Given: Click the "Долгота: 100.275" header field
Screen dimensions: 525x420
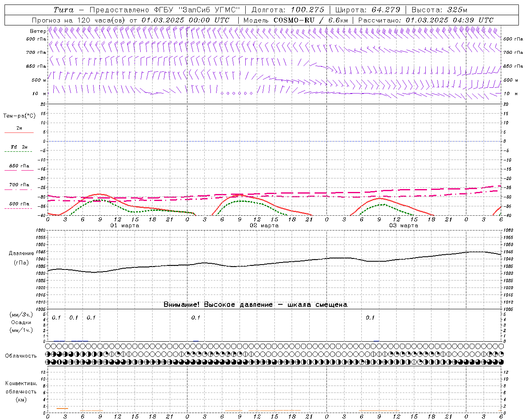Looking at the screenshot, I should pos(288,10).
